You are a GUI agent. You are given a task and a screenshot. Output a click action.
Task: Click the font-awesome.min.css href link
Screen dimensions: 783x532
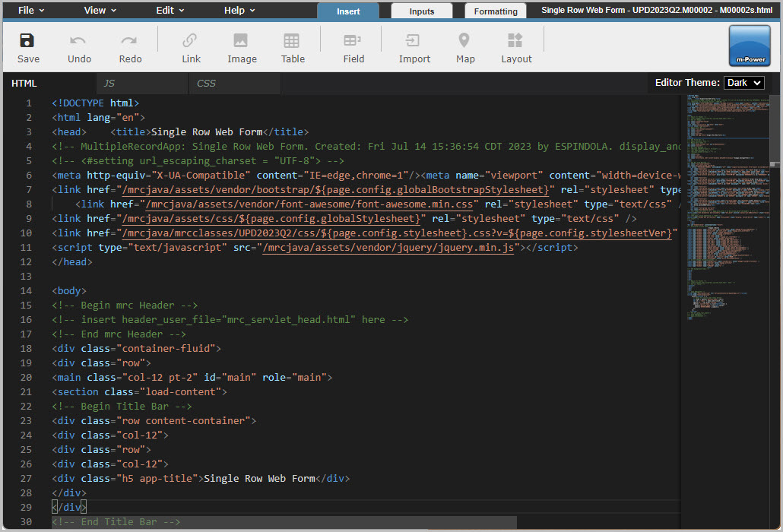click(309, 204)
